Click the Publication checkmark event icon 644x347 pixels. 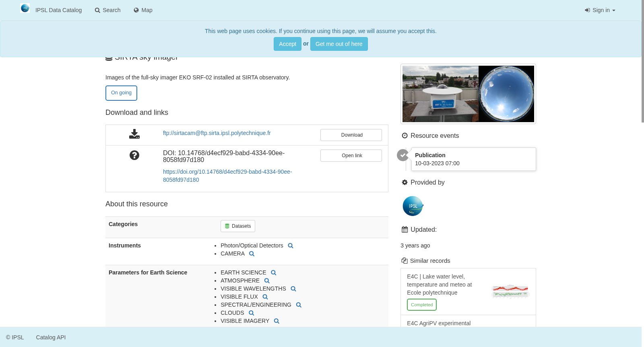point(403,155)
